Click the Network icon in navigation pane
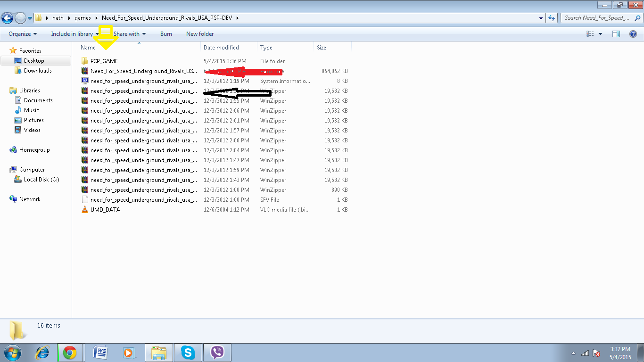Image resolution: width=644 pixels, height=362 pixels. tap(13, 199)
